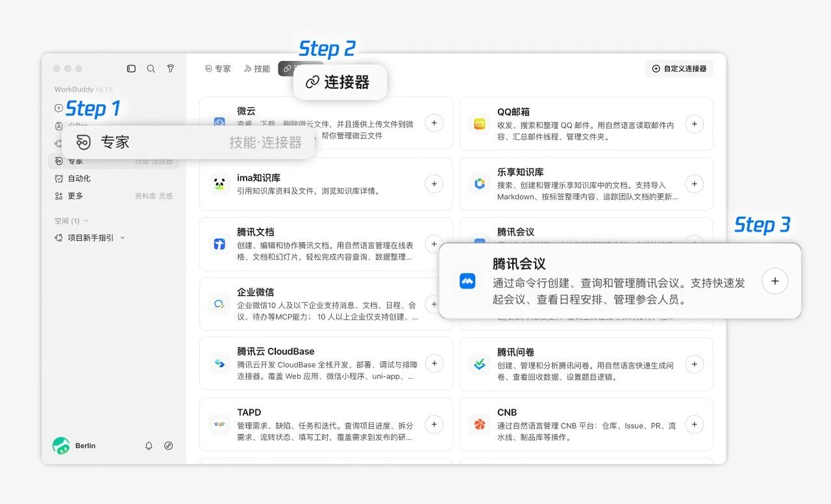Screen dimensions: 831x504
Task: Expand the 项目新手指引 dropdown chevron
Action: 122,238
